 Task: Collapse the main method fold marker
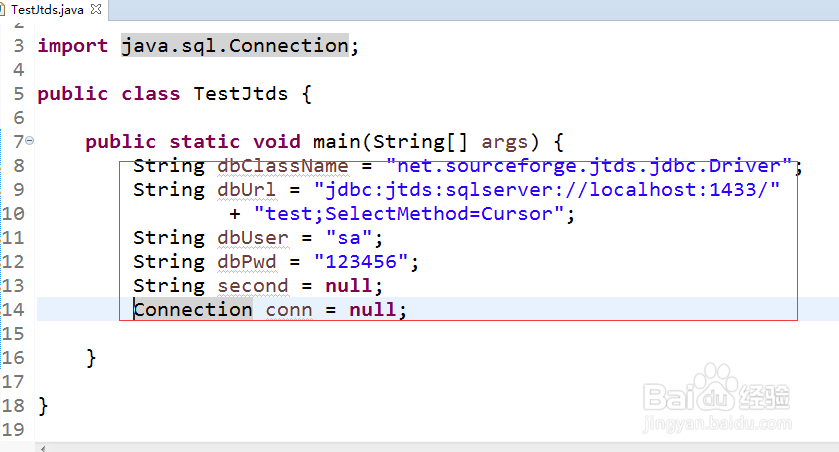point(30,141)
